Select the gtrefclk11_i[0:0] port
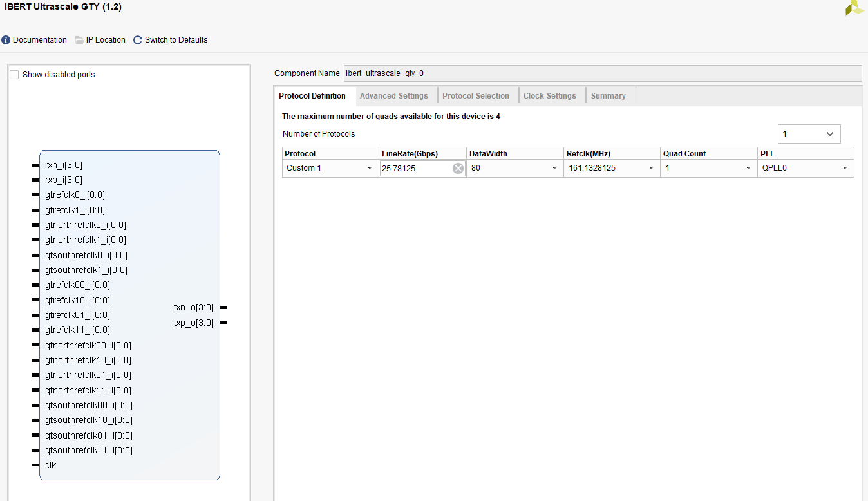 (77, 330)
